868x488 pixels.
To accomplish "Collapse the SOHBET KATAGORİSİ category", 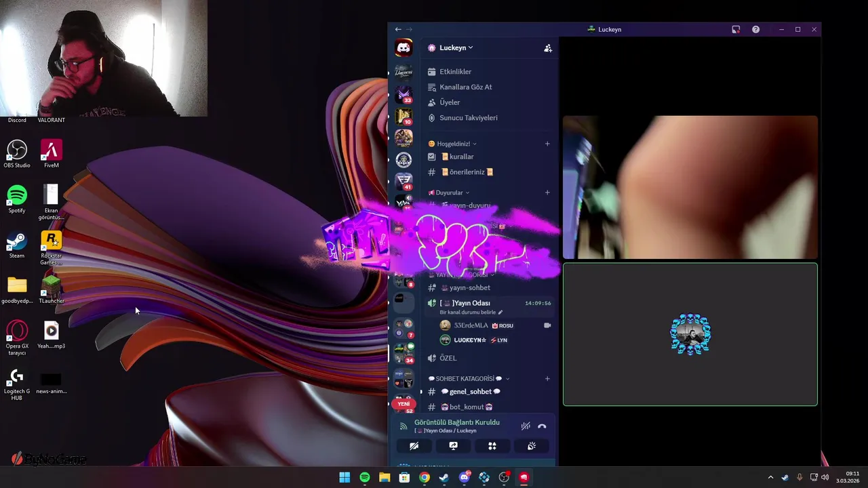I will [469, 379].
